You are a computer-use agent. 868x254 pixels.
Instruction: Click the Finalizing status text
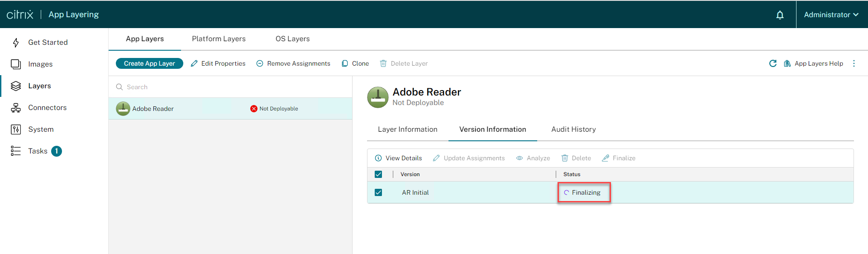[x=586, y=192]
